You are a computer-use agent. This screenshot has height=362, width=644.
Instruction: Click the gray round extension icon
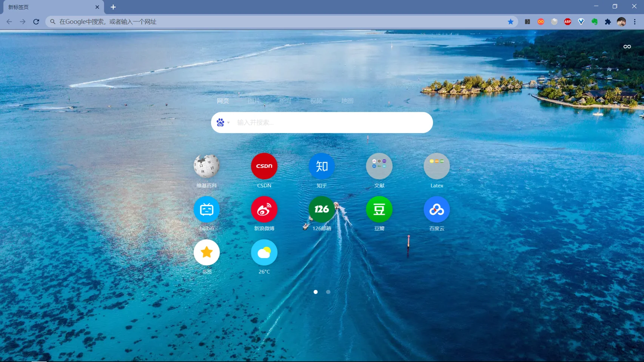pos(554,22)
